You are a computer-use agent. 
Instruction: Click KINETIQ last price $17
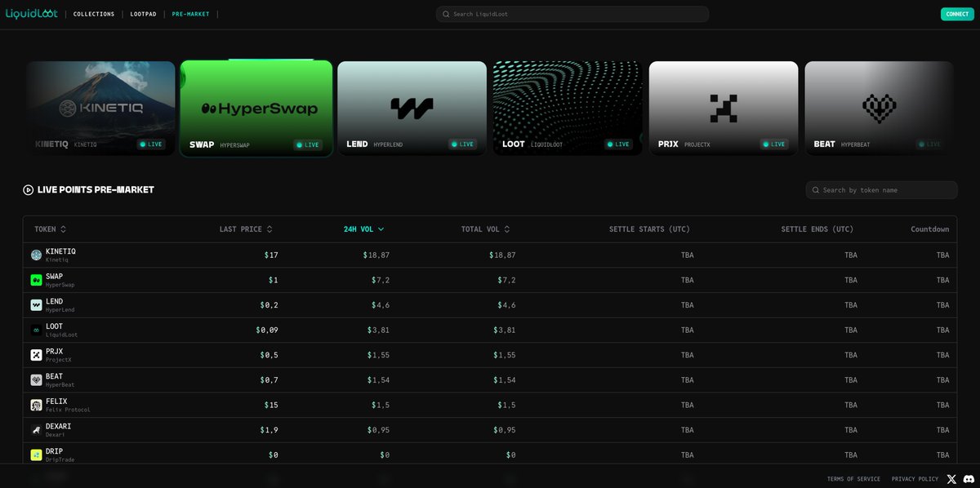click(x=271, y=255)
